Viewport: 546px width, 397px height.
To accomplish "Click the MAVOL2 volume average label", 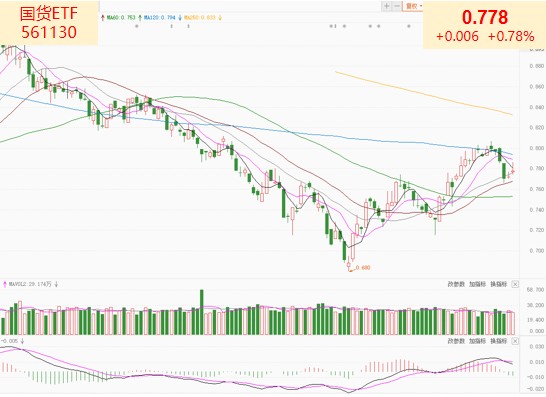I will pyautogui.click(x=30, y=284).
